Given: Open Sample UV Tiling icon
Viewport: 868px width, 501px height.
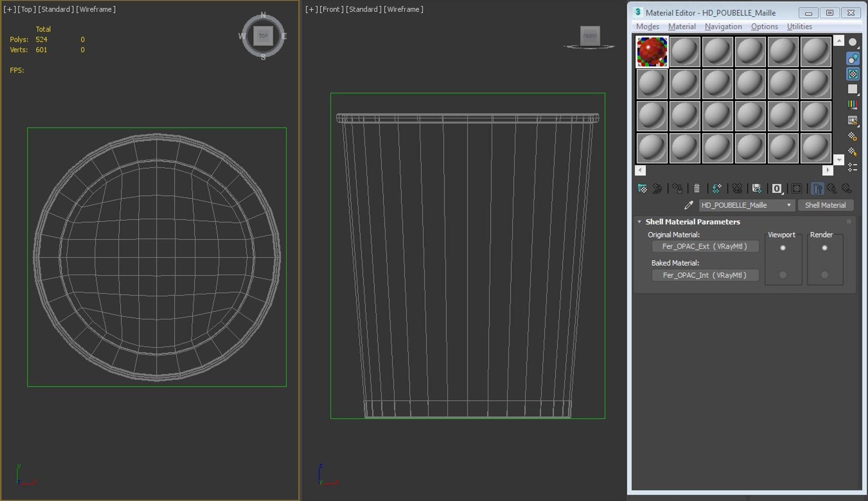Looking at the screenshot, I should (853, 89).
